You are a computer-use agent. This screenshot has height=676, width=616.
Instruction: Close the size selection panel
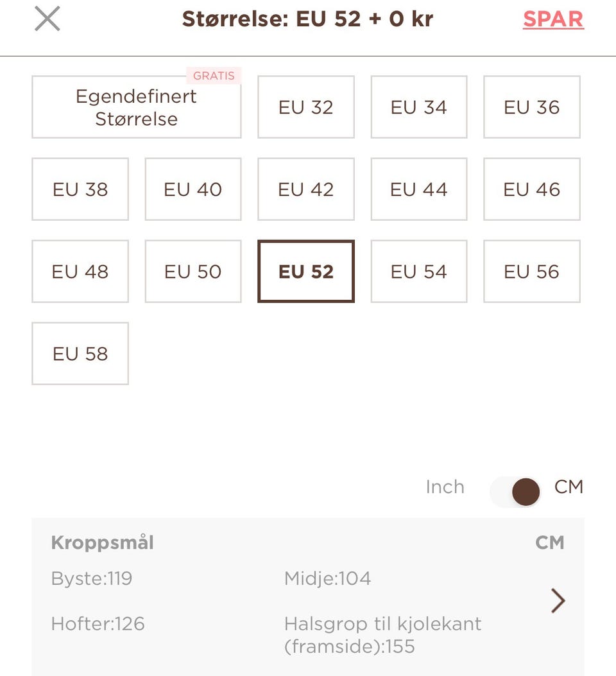coord(47,19)
